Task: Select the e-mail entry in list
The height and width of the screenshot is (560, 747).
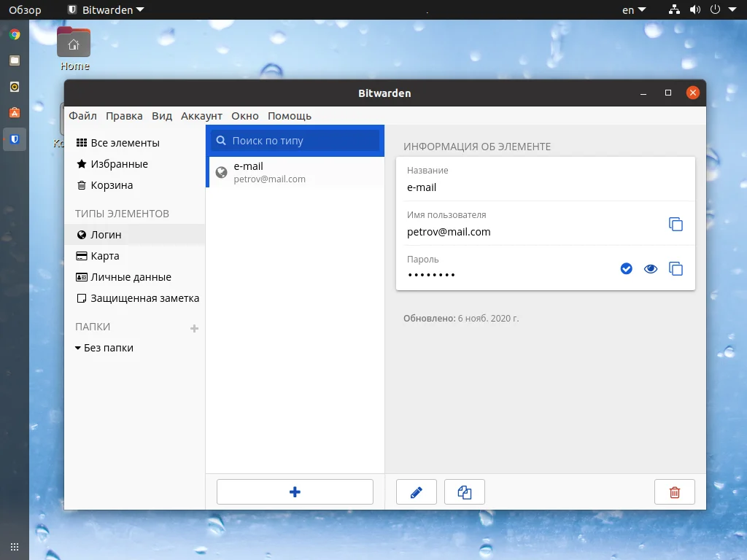Action: [x=295, y=173]
